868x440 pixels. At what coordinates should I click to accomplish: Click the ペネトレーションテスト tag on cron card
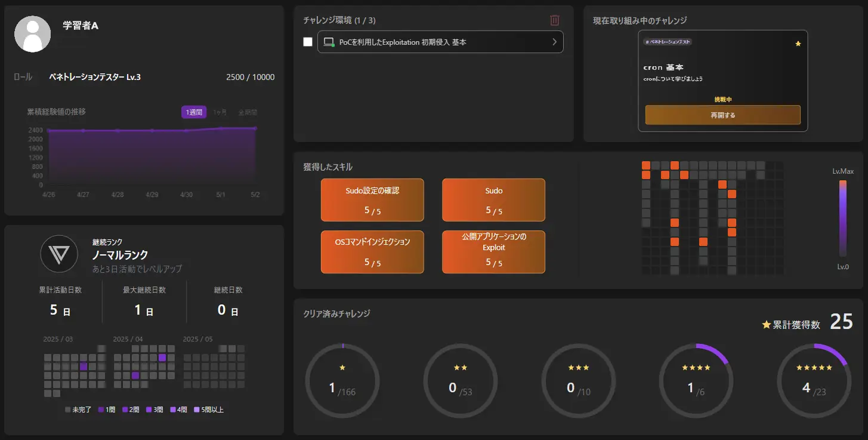667,42
